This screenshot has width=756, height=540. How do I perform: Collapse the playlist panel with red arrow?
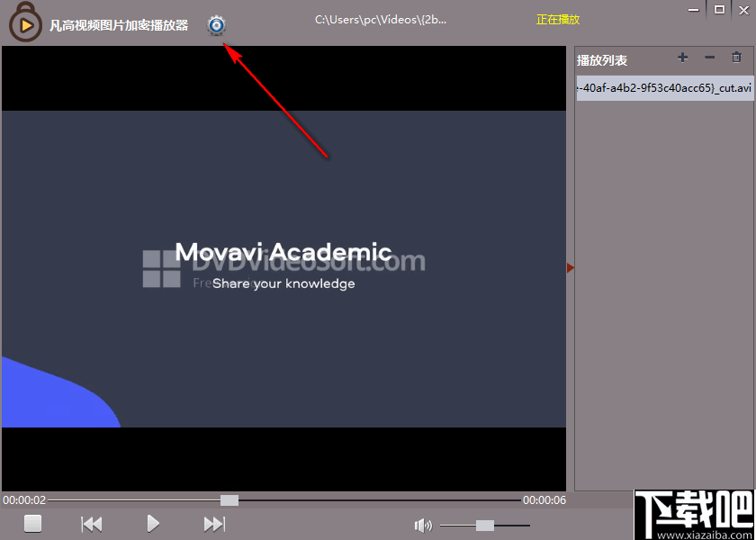click(x=570, y=267)
